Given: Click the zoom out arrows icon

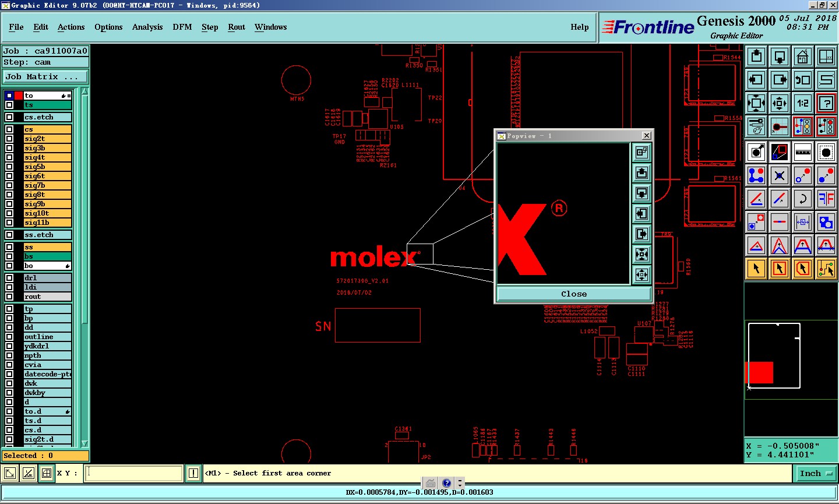Looking at the screenshot, I should 780,103.
